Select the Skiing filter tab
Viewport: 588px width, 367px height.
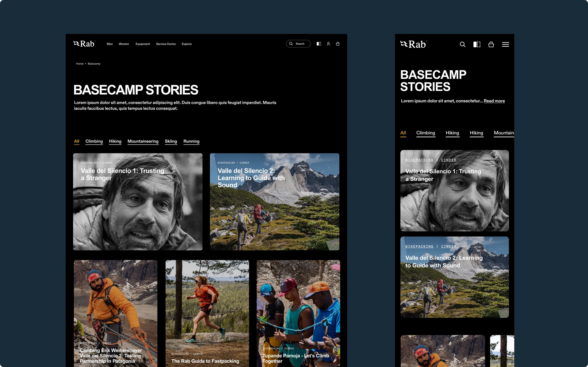pyautogui.click(x=171, y=141)
